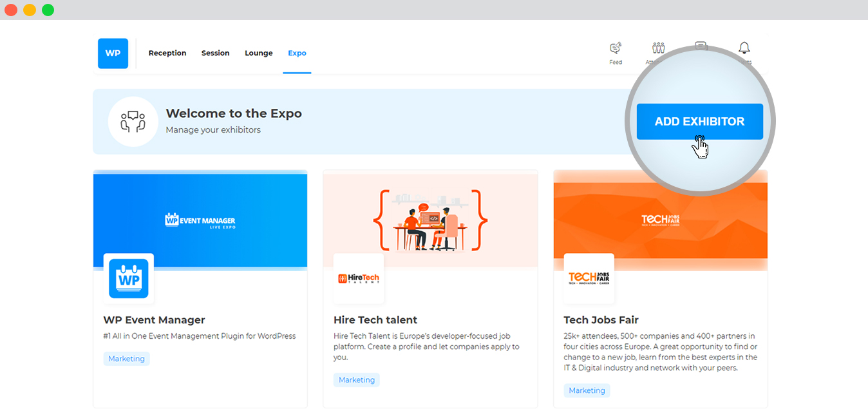868x409 pixels.
Task: Click the Hire Tech Talent description paragraph
Action: (426, 347)
